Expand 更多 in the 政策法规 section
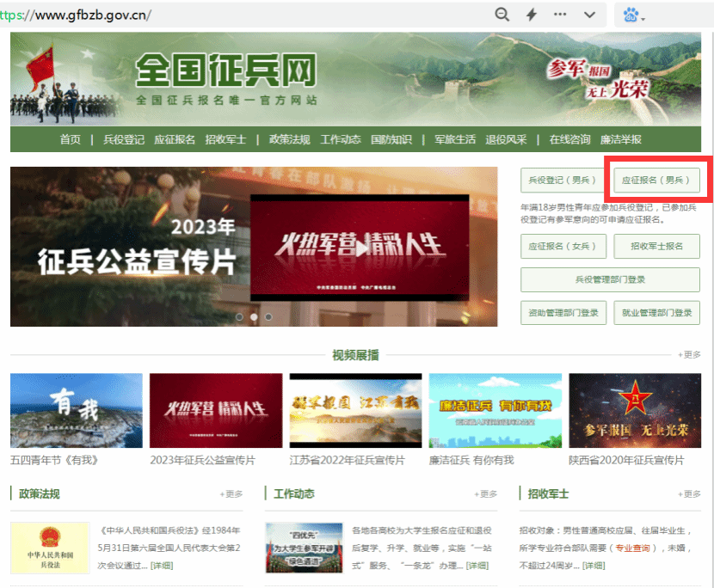Image resolution: width=714 pixels, height=588 pixels. point(231,494)
